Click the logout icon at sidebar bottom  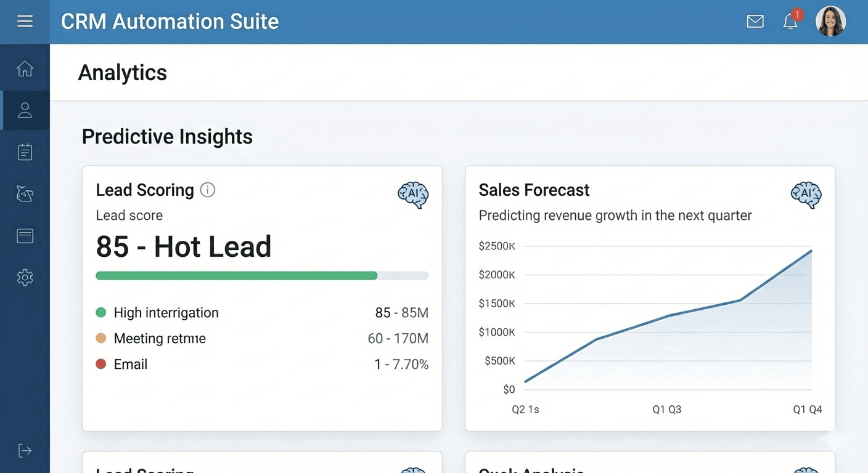[25, 451]
